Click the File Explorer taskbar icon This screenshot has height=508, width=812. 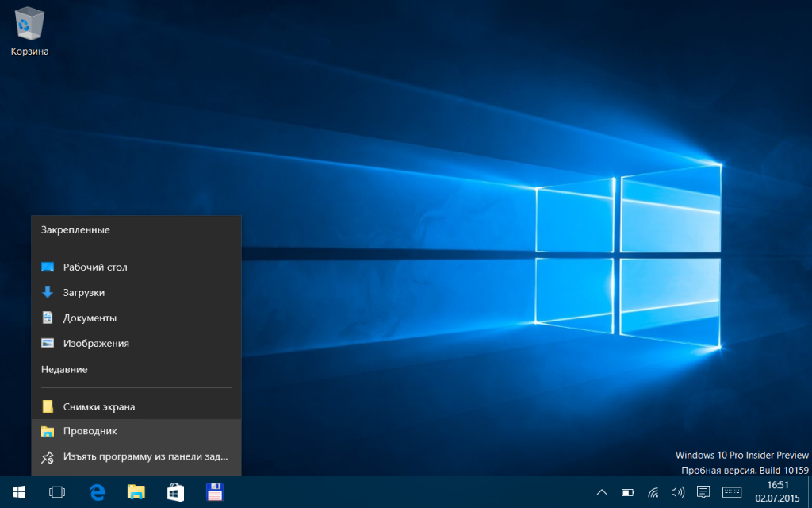[x=136, y=492]
